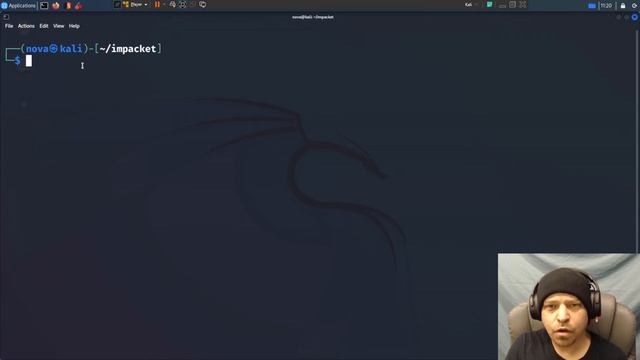Open the Firefox browser panel launcher
This screenshot has height=360, width=640.
coord(56,5)
